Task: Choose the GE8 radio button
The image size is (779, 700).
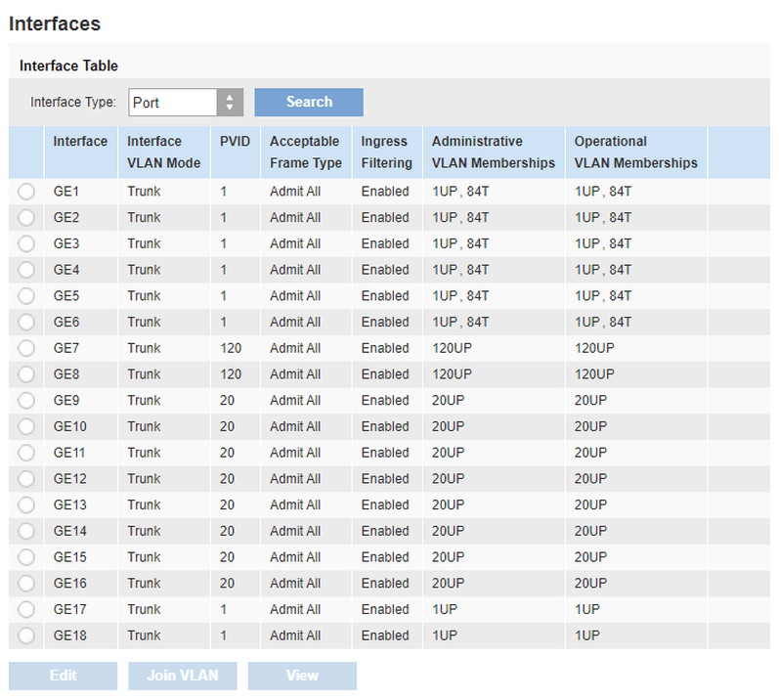Action: click(26, 374)
